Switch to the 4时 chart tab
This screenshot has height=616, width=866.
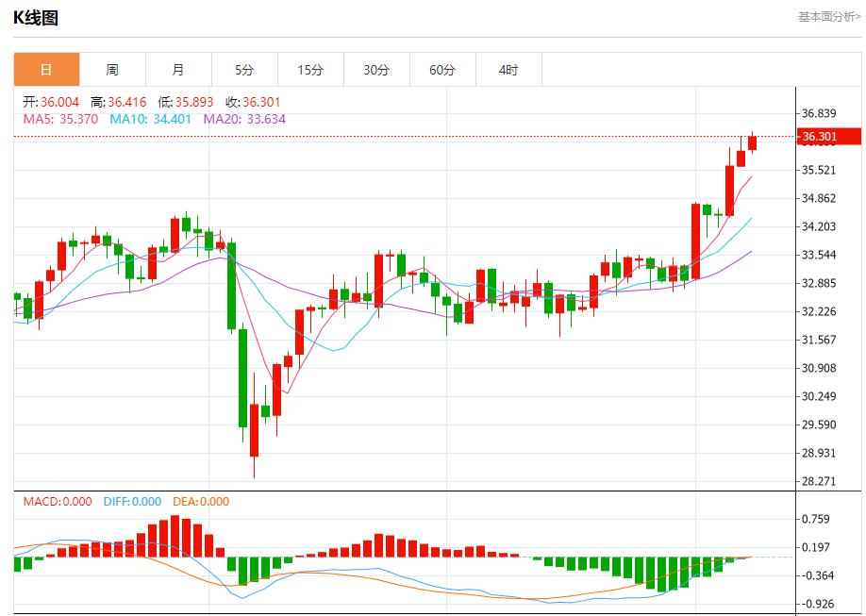point(508,70)
